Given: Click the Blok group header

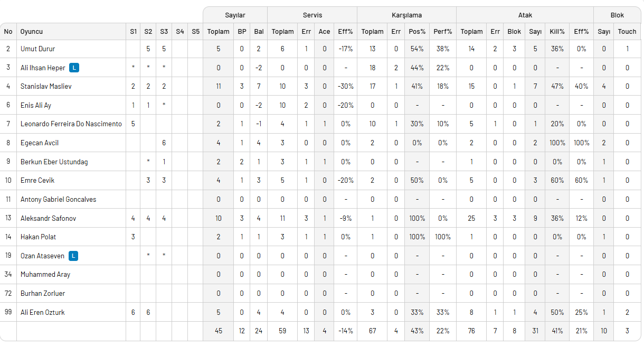Looking at the screenshot, I should click(617, 15).
